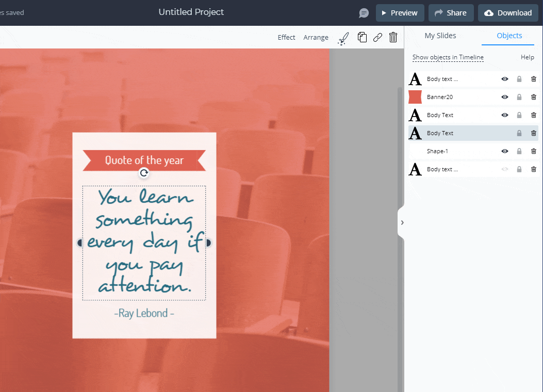The height and width of the screenshot is (392, 543).
Task: Click the Download button
Action: point(508,13)
